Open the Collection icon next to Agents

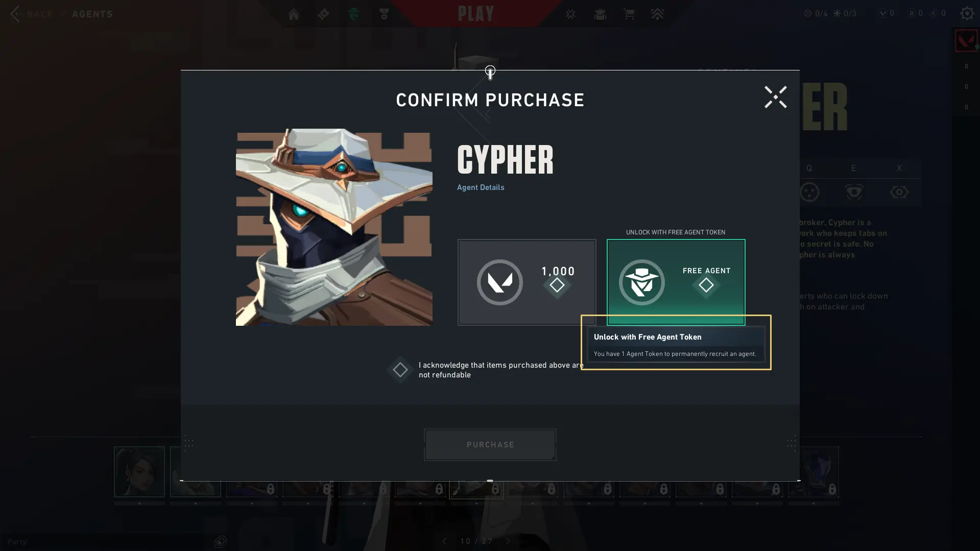pyautogui.click(x=384, y=14)
